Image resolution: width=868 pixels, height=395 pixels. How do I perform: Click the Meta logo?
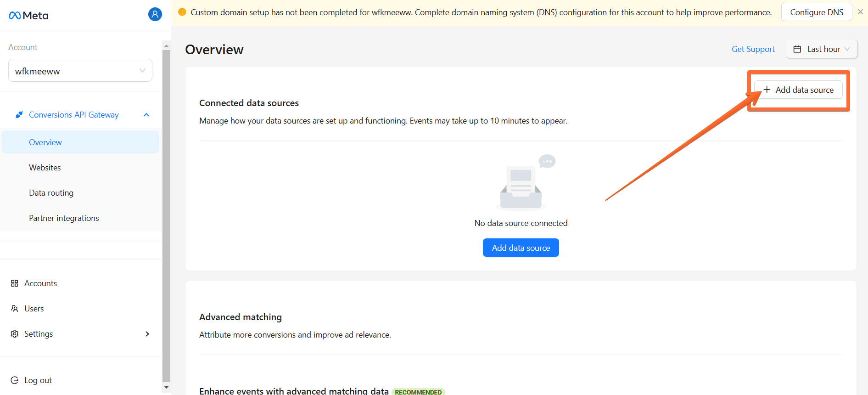pos(28,16)
